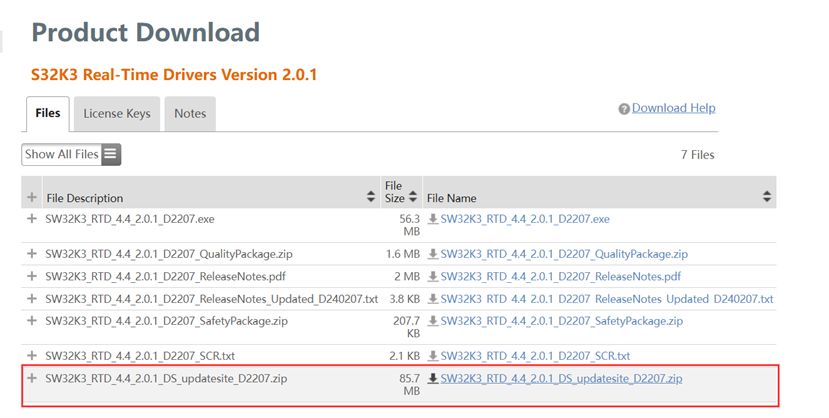Viewport: 829px width, 418px height.
Task: Click description text ReleaseNotes_Updated_D240207.txt
Action: pos(211,299)
